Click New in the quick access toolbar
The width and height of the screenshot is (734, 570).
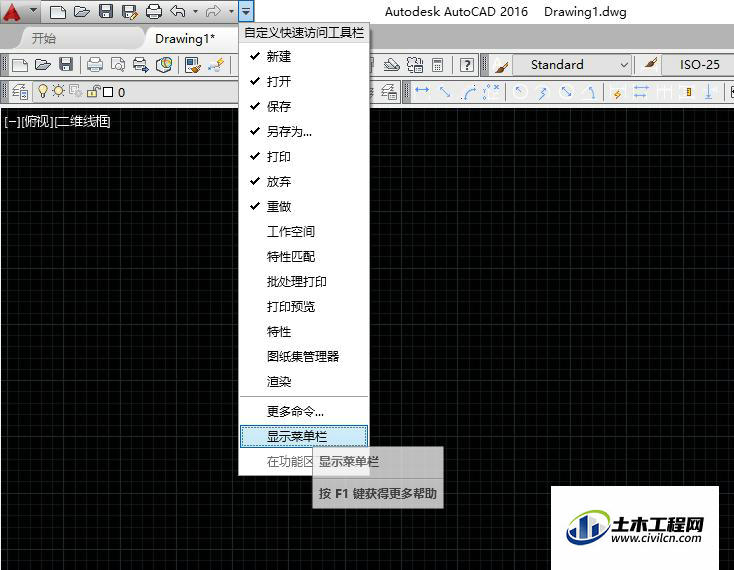(58, 11)
